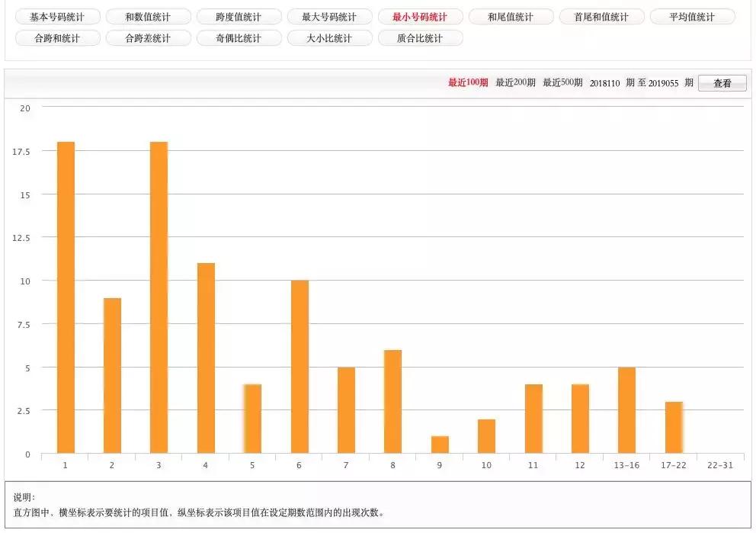Select the active 最小号码统计 tab

420,17
